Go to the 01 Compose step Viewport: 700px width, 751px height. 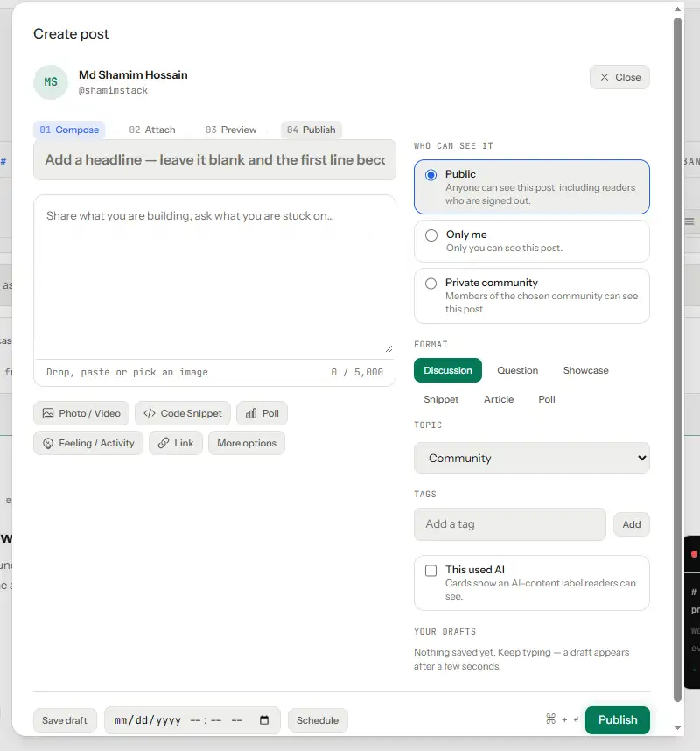[69, 130]
